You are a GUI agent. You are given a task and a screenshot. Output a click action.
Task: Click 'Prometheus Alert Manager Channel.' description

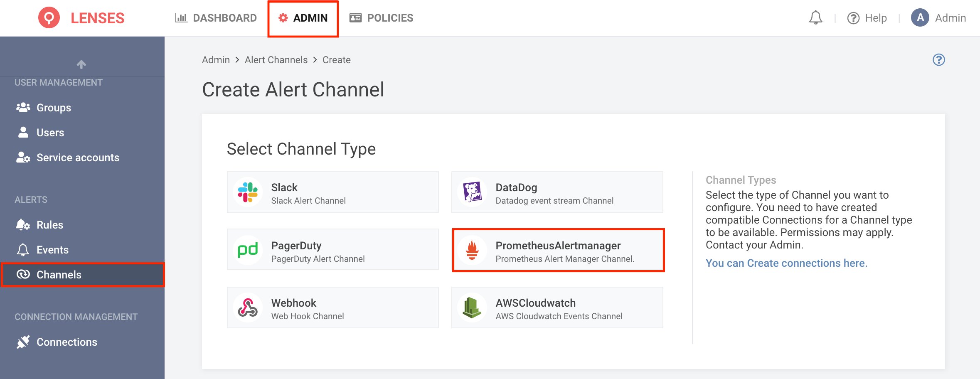click(x=565, y=259)
